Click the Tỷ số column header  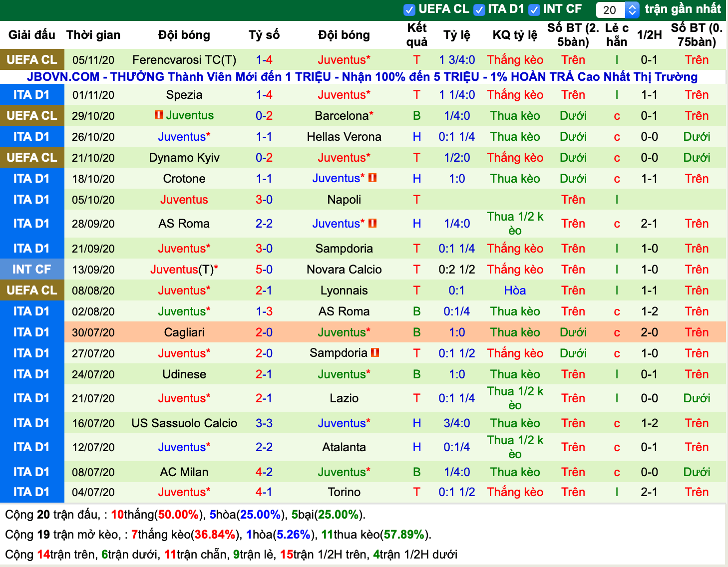click(264, 35)
